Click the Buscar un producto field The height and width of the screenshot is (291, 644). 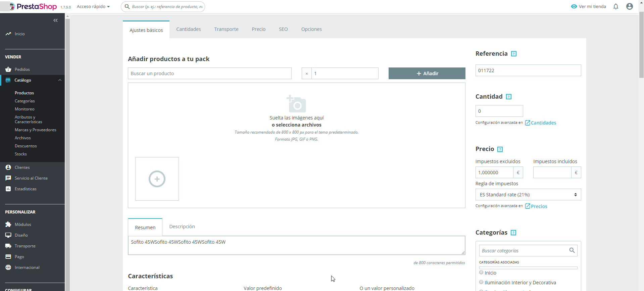tap(210, 74)
